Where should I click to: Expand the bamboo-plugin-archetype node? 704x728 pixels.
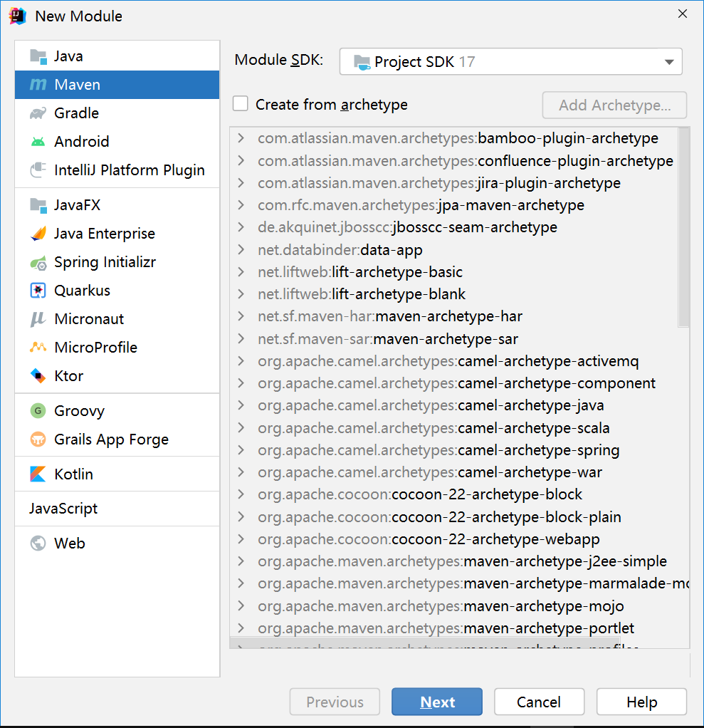[x=241, y=138]
